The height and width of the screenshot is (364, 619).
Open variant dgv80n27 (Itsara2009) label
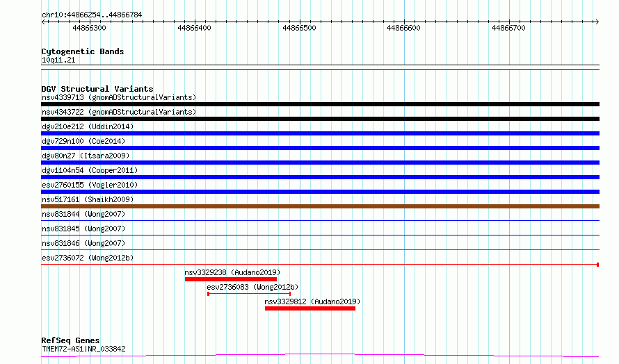pyautogui.click(x=86, y=156)
